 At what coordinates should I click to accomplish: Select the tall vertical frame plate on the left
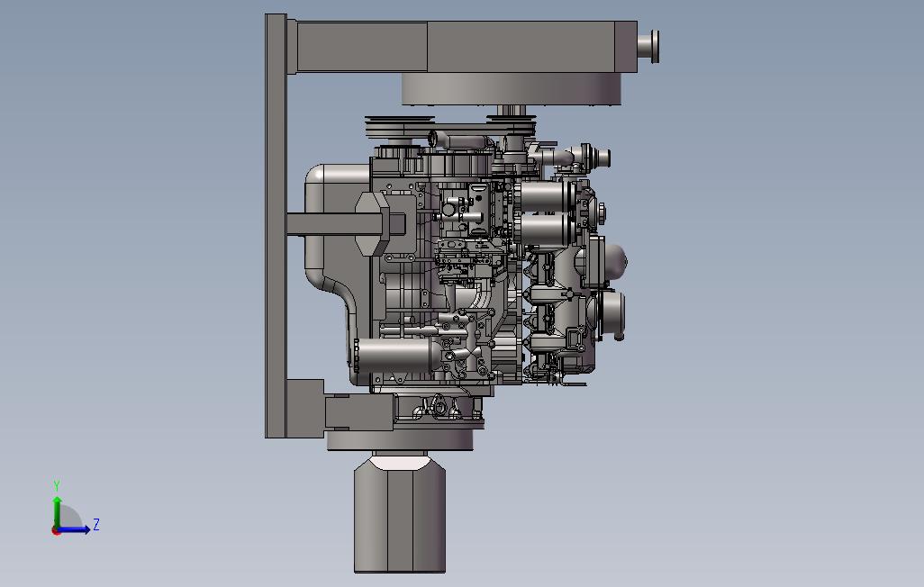click(276, 226)
